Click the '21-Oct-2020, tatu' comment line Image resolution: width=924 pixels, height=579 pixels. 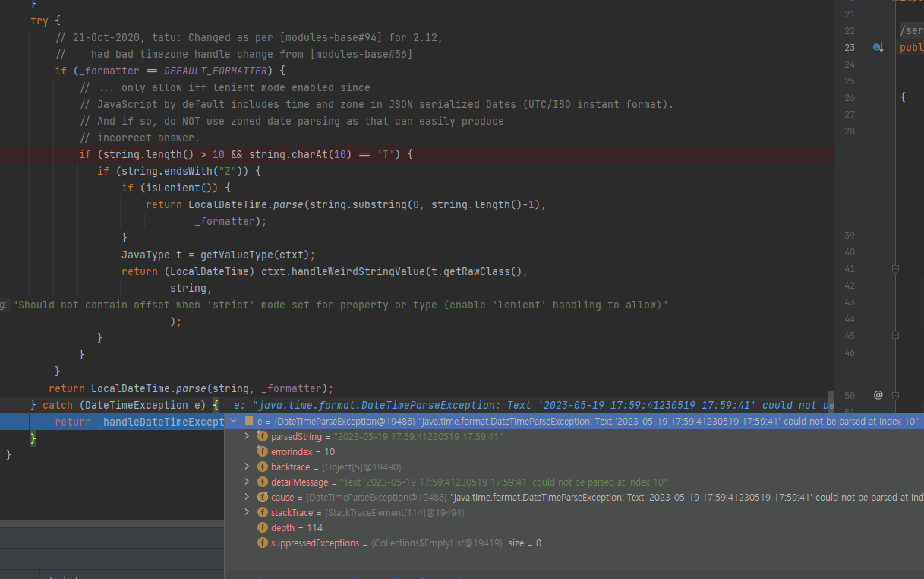pyautogui.click(x=249, y=37)
